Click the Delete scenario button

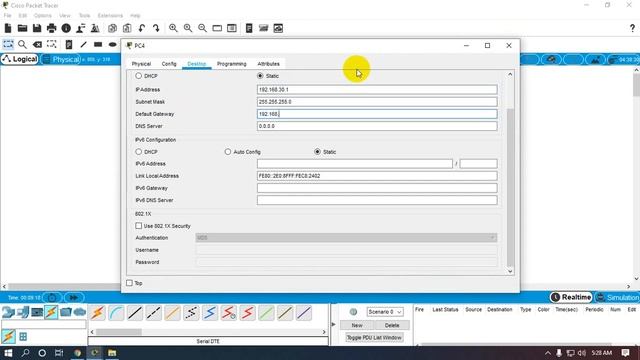point(392,325)
